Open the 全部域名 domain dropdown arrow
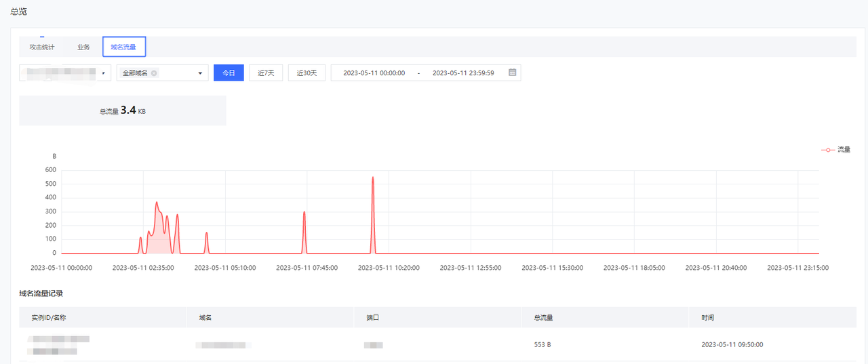Image resolution: width=868 pixels, height=364 pixels. tap(200, 73)
